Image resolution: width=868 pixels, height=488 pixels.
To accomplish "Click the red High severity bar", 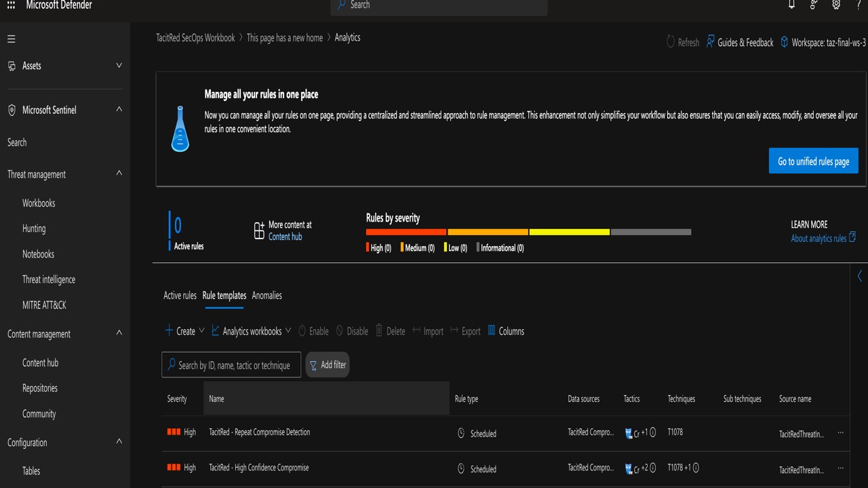I will coord(406,232).
